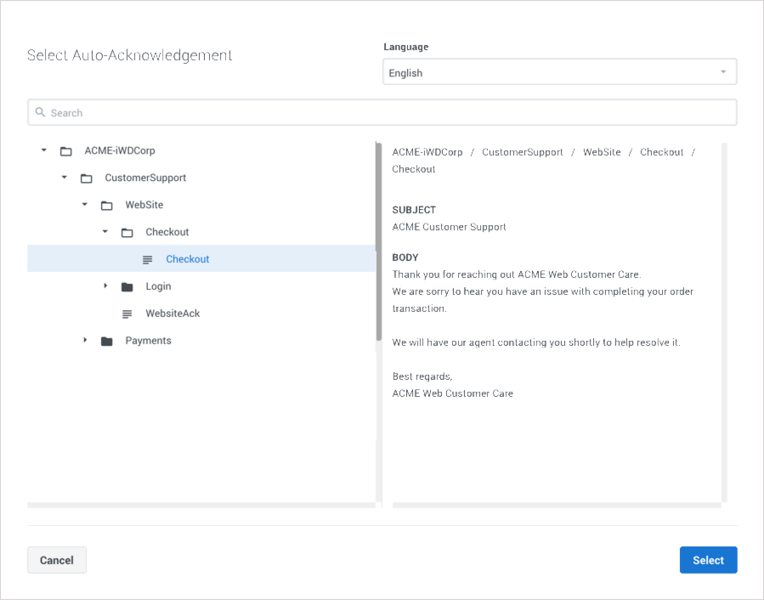Click the blue Select button
764x600 pixels.
click(x=708, y=560)
